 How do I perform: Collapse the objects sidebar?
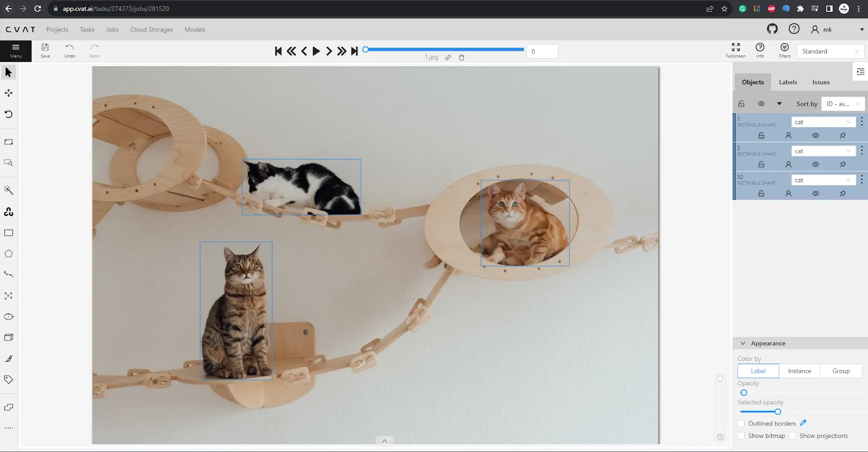(860, 72)
